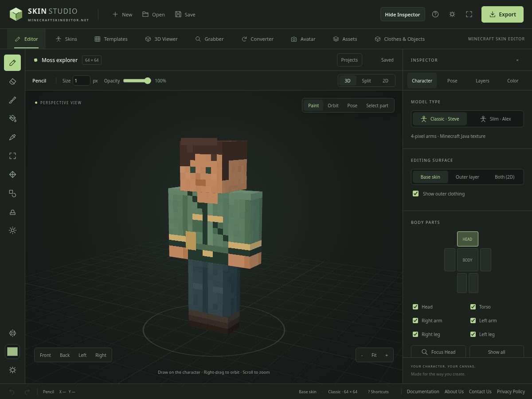Choose Classic · Steve model type

pos(440,119)
